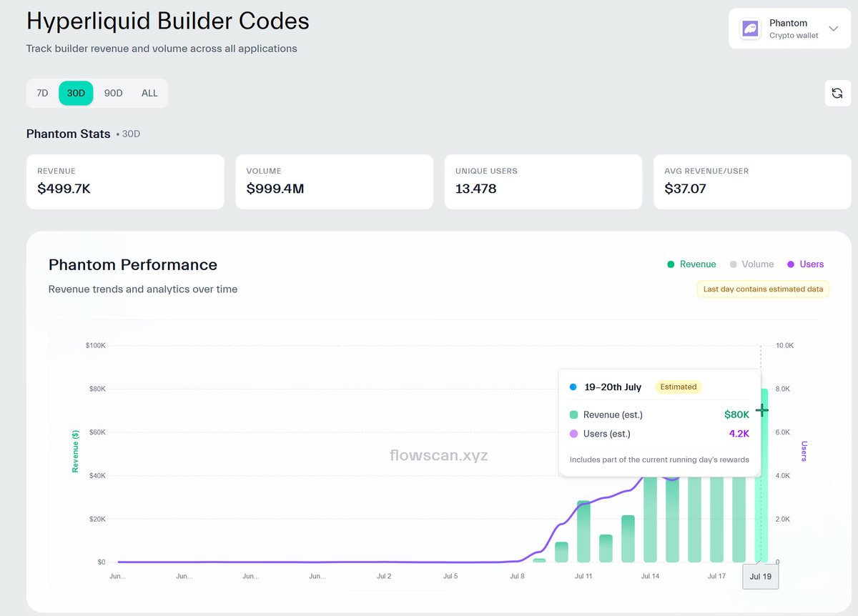
Task: Switch to the ALL time range
Action: 149,93
